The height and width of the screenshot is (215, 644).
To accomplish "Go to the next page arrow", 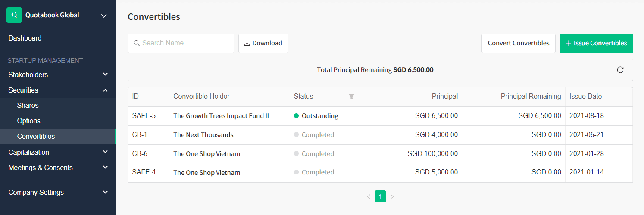I will pyautogui.click(x=392, y=197).
